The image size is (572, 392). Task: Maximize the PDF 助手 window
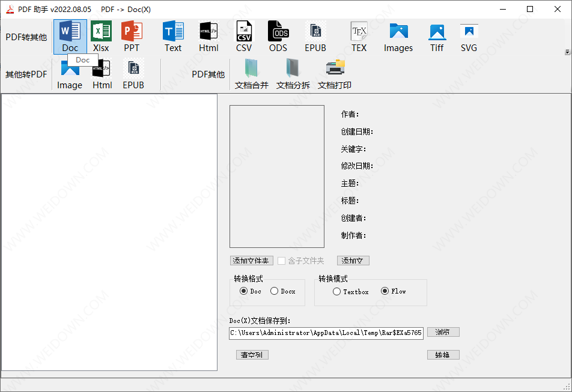[530, 9]
